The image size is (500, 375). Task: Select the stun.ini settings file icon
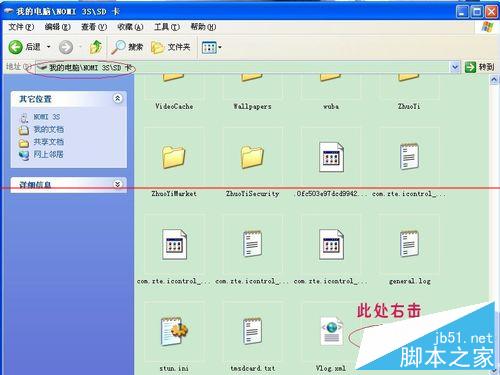[174, 331]
